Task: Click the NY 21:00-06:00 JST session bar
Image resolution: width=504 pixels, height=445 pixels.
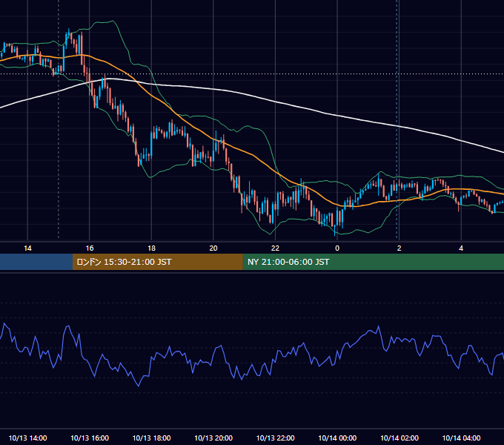Action: coord(373,262)
